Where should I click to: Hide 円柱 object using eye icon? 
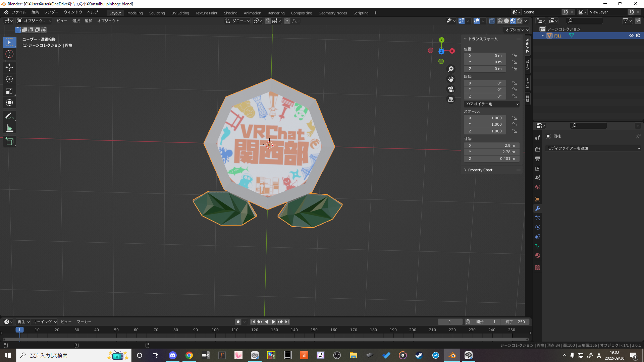[631, 36]
